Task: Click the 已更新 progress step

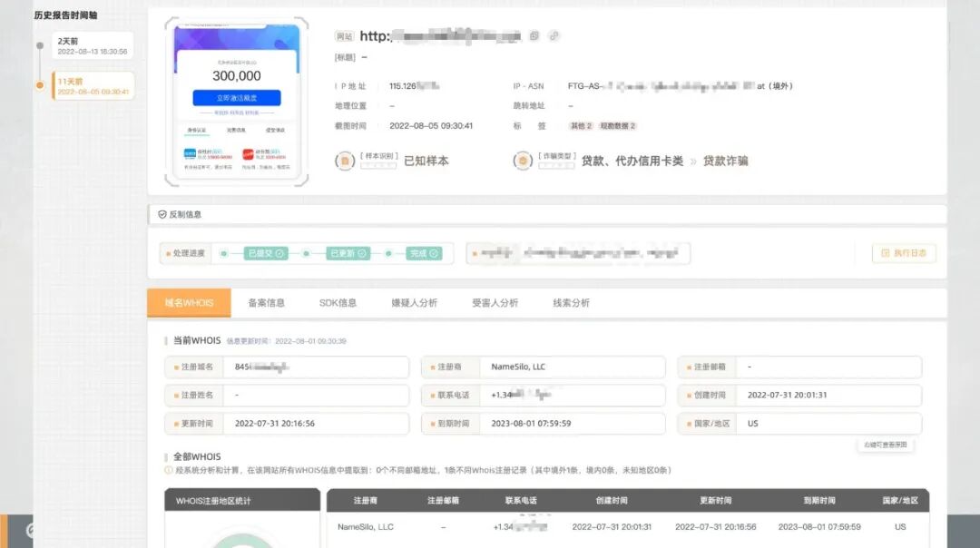Action: 348,253
